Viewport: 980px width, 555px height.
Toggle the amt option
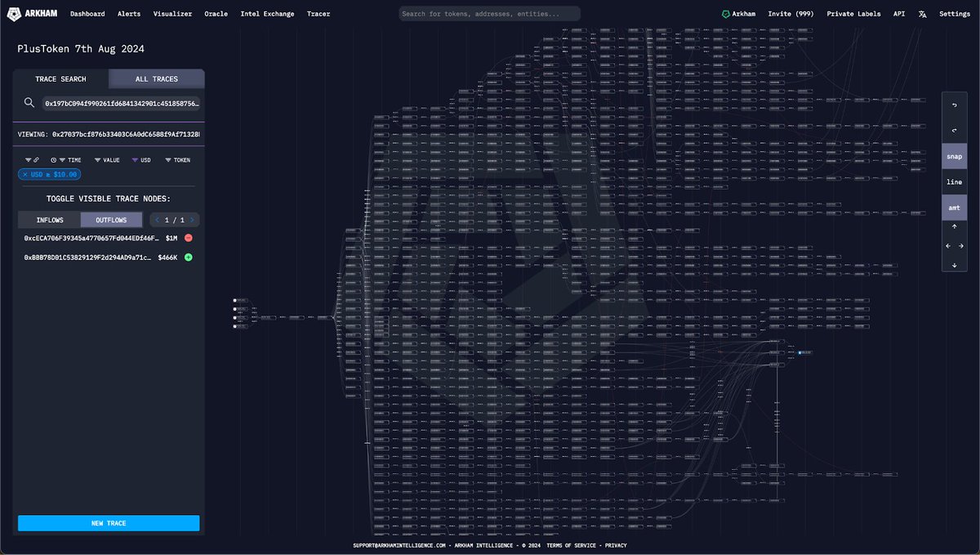click(955, 208)
